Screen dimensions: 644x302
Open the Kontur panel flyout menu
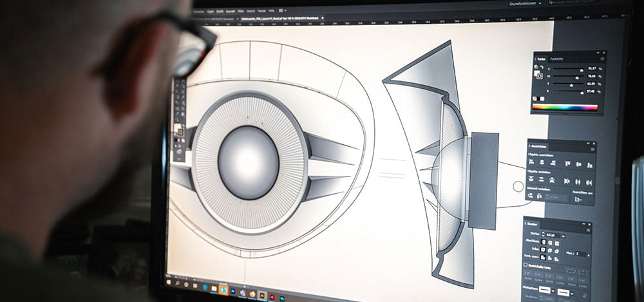[588, 230]
